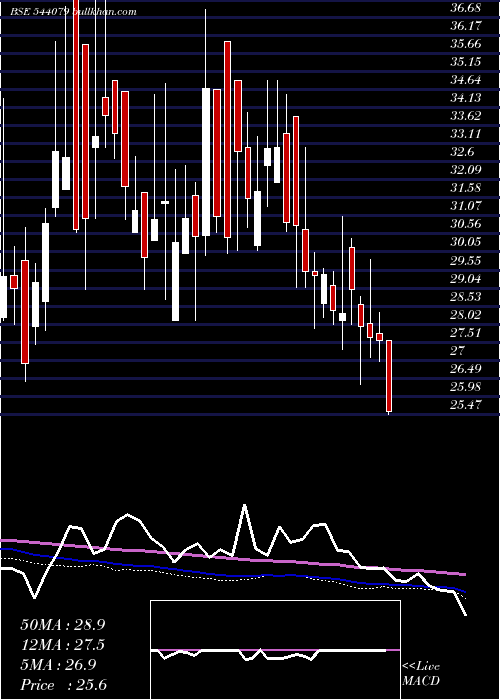Pick the 29.55 axis label
Image resolution: width=500 pixels, height=700 pixels.
(466, 260)
